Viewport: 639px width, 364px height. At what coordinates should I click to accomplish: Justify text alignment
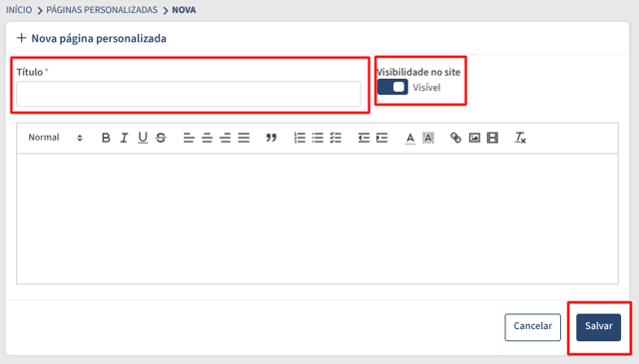pyautogui.click(x=244, y=138)
